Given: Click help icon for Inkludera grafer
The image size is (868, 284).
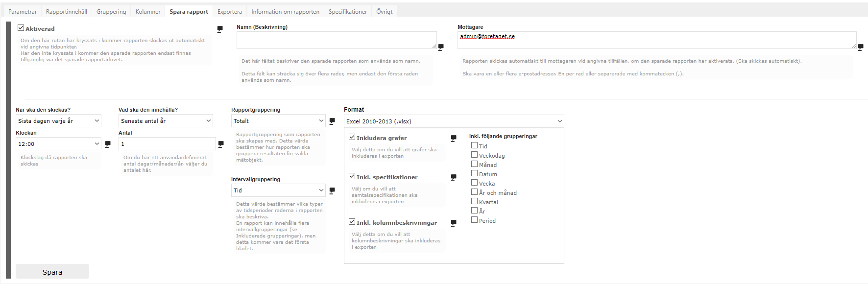Looking at the screenshot, I should 454,138.
